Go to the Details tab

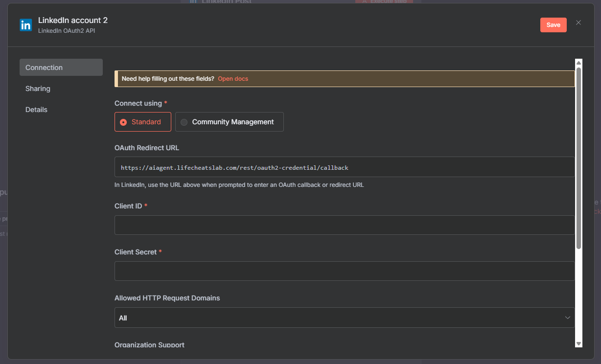pos(37,110)
